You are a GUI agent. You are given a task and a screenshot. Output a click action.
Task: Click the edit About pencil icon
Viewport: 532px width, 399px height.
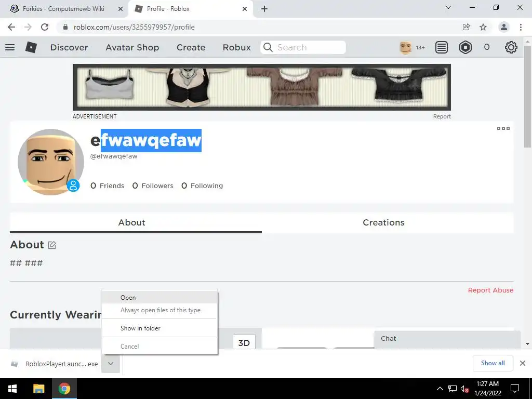click(52, 245)
